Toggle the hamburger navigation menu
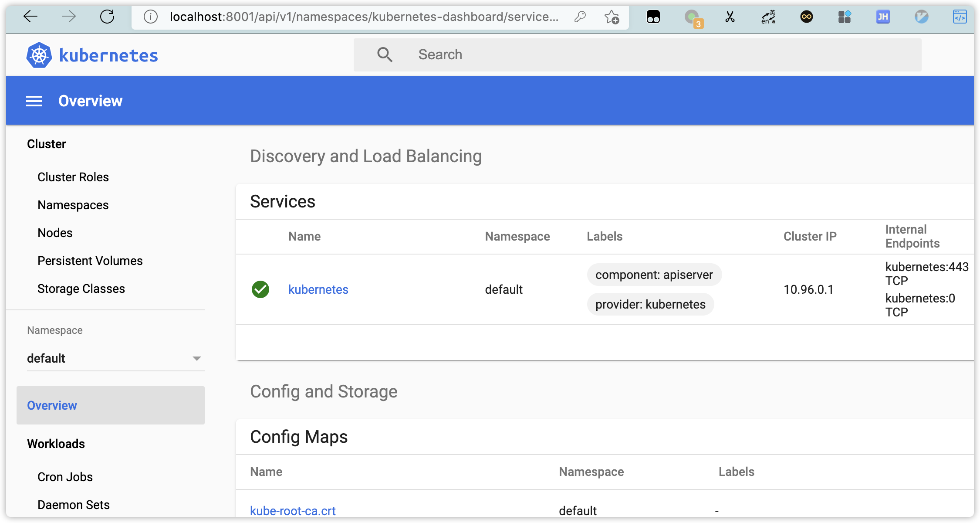This screenshot has width=980, height=523. [34, 101]
